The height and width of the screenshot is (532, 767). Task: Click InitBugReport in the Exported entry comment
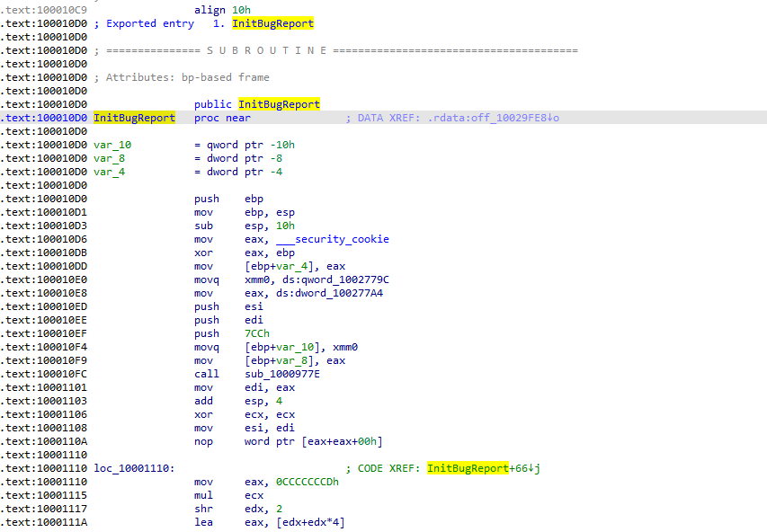272,23
